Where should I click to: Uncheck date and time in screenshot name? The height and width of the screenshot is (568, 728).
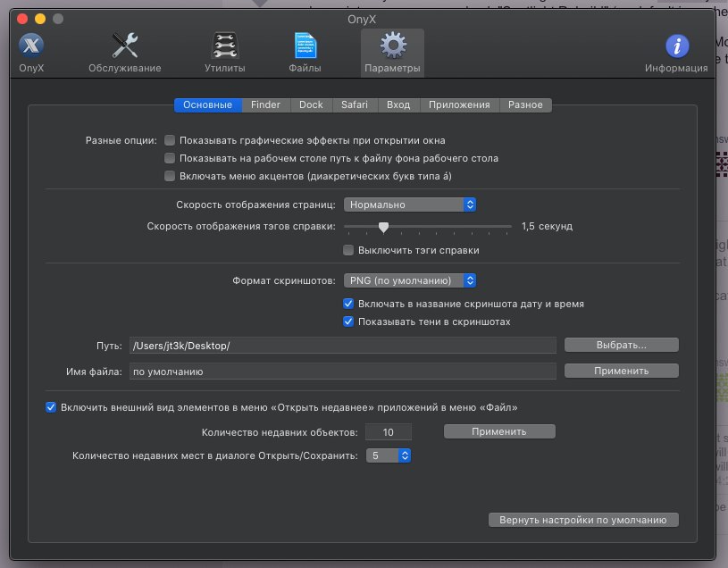[x=348, y=304]
